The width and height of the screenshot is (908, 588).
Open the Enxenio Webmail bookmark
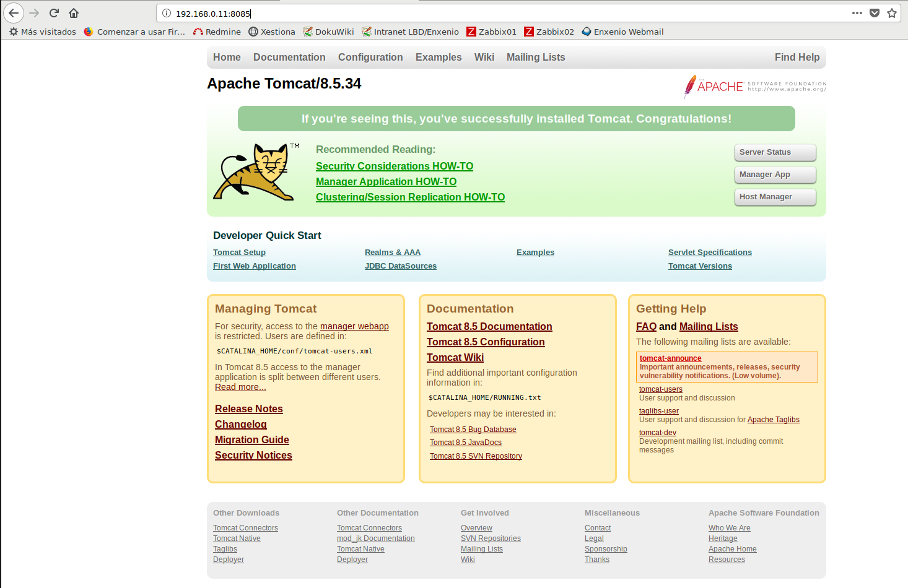click(x=622, y=32)
